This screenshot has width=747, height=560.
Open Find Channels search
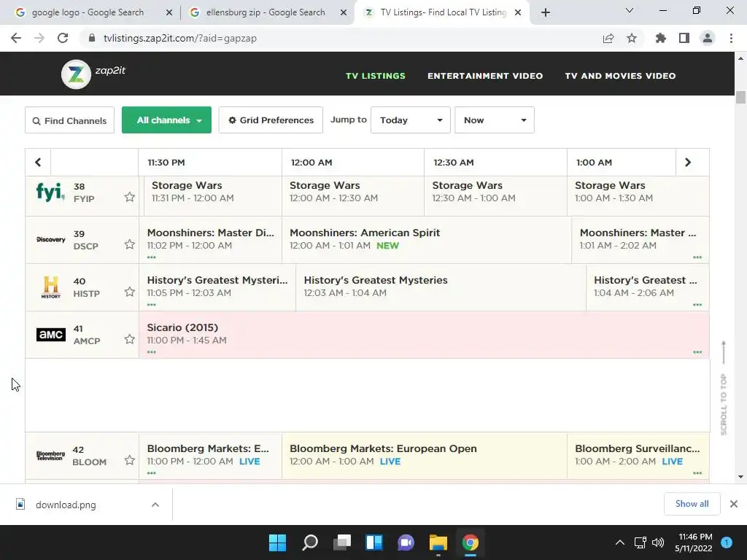69,120
